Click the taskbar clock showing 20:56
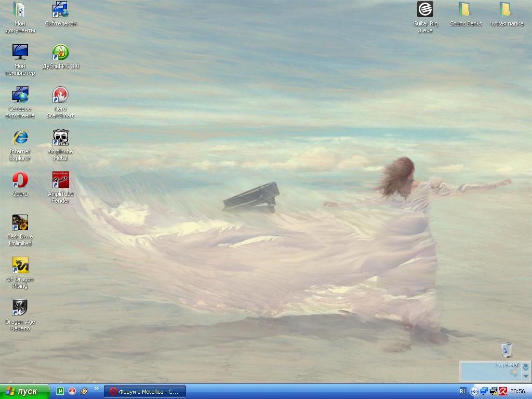Screen dimensions: 532x399 [517, 391]
